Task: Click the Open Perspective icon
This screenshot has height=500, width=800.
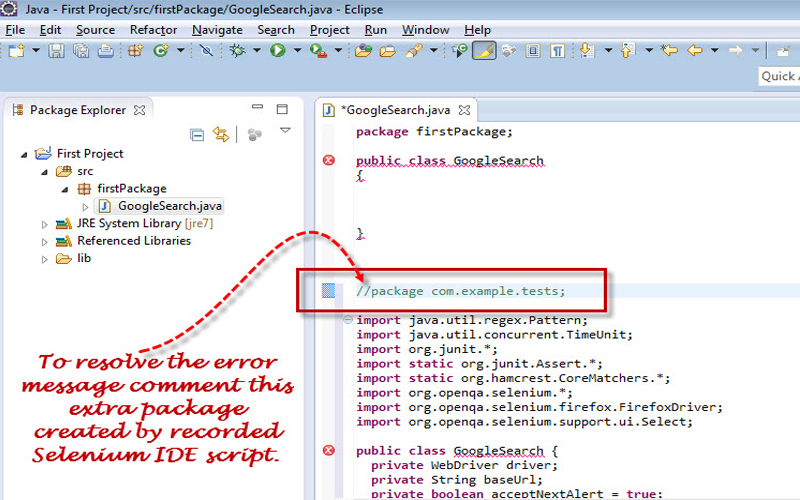Action: (783, 51)
